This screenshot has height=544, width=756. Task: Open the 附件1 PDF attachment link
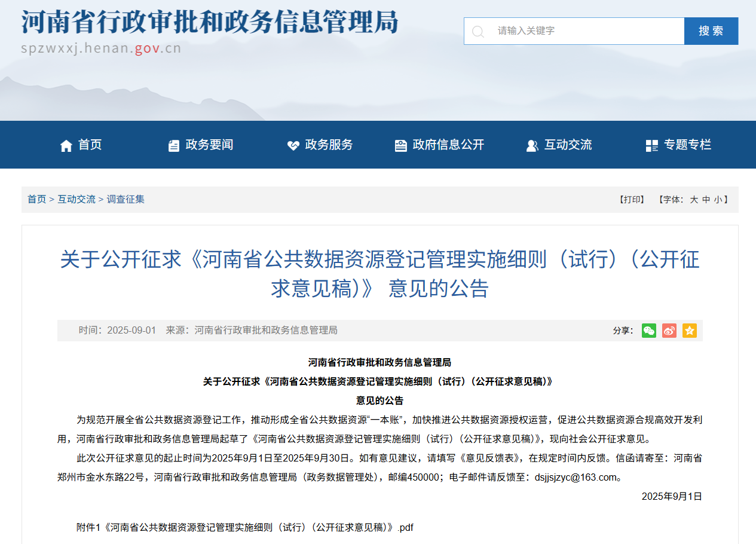click(x=245, y=527)
